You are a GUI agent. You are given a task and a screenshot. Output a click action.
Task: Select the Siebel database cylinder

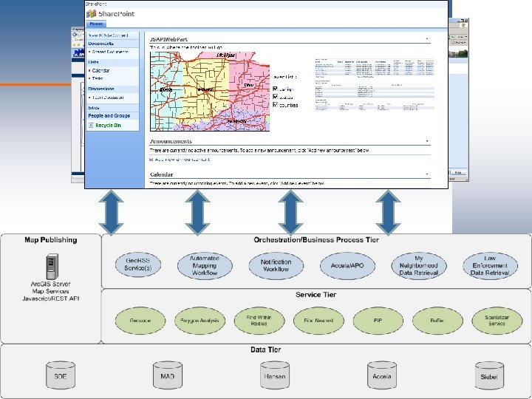489,375
